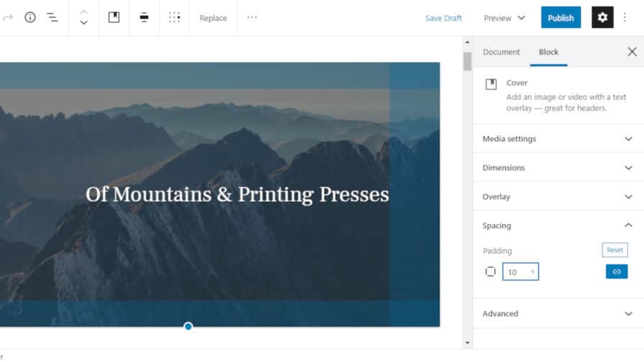Screen dimensions: 644x362
Task: Toggle the settings gear sidebar button
Action: pyautogui.click(x=602, y=17)
